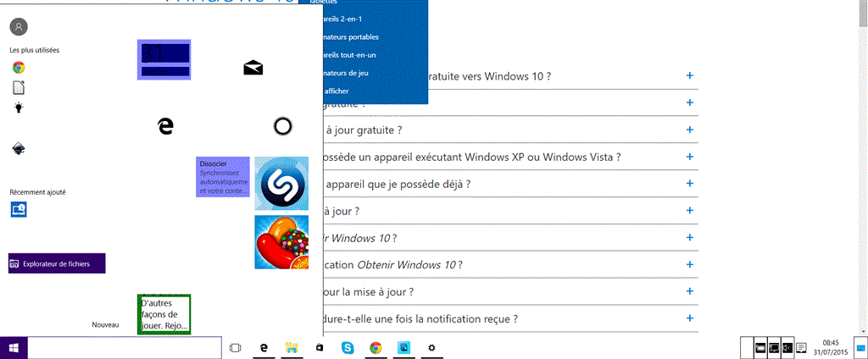The width and height of the screenshot is (868, 359).
Task: Open the Mail envelope tile
Action: [x=253, y=68]
